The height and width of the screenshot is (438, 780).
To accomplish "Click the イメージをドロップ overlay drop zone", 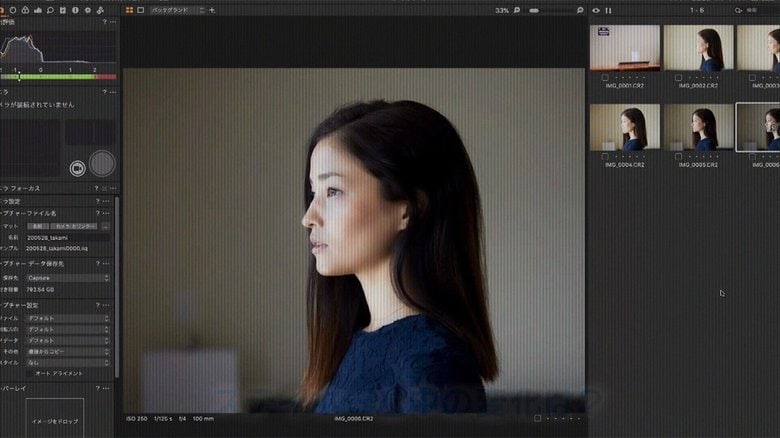I will 55,418.
